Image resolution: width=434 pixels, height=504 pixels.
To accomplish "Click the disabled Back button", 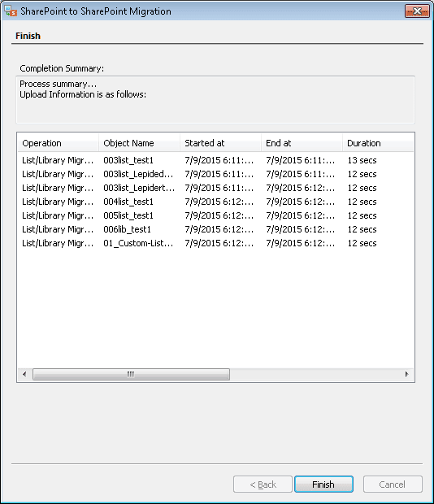I will coord(263,484).
